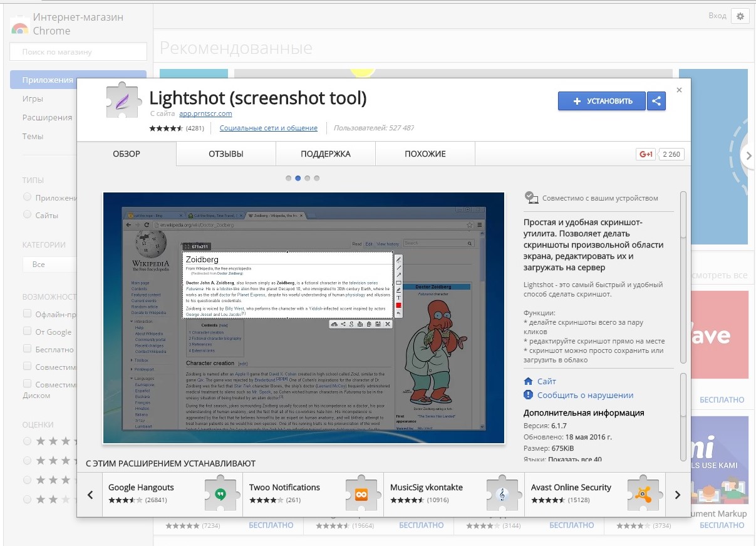Viewport: 756px width, 546px height.
Task: Enable the Бесплатно checkbox
Action: [27, 349]
